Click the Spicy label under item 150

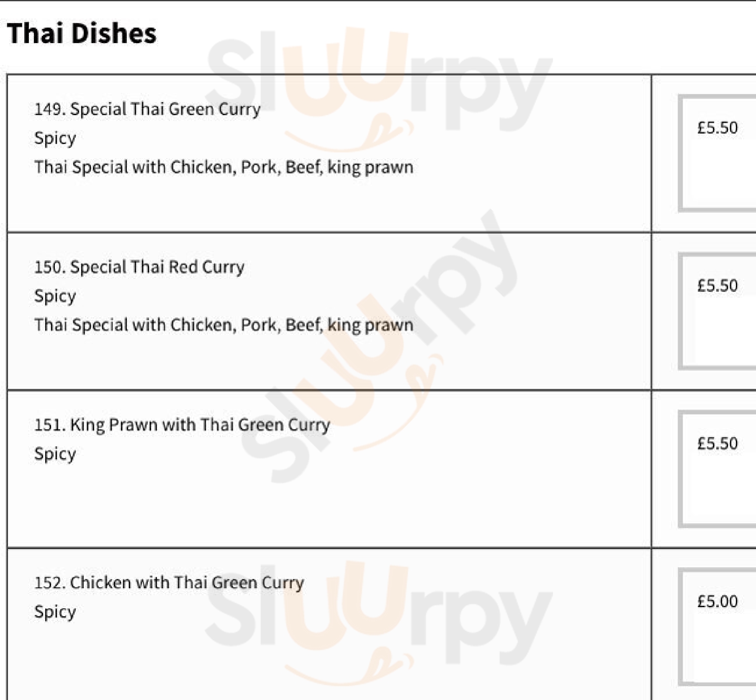[55, 296]
